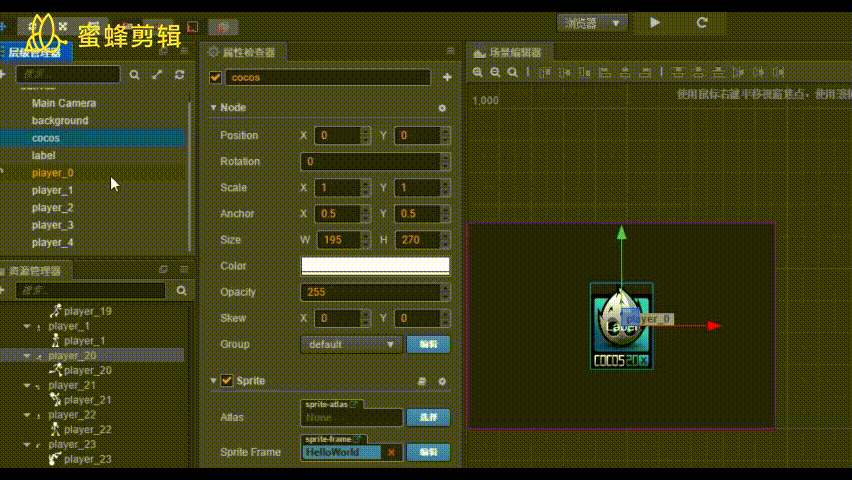This screenshot has height=480, width=852.
Task: Click the distribute vertical centers icon
Action: (x=698, y=72)
